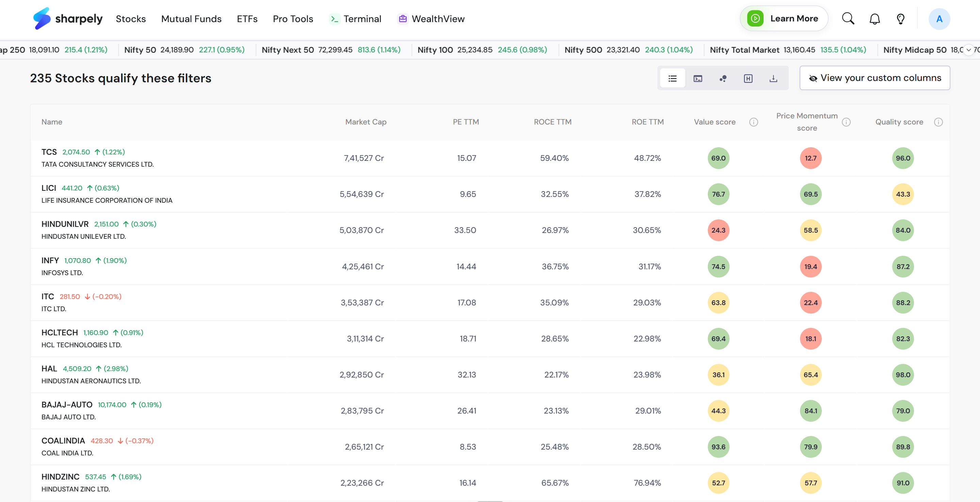The width and height of the screenshot is (980, 502).
Task: Open the Mutual Funds menu
Action: pyautogui.click(x=191, y=19)
